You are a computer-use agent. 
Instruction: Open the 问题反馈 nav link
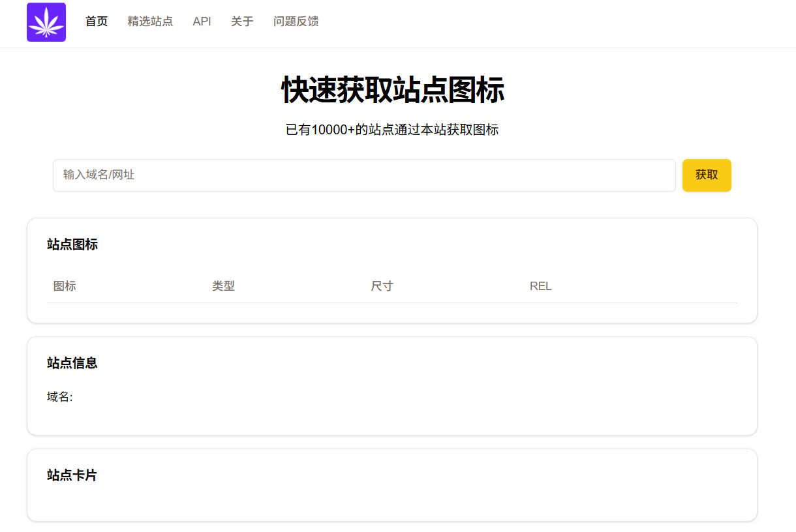(296, 22)
